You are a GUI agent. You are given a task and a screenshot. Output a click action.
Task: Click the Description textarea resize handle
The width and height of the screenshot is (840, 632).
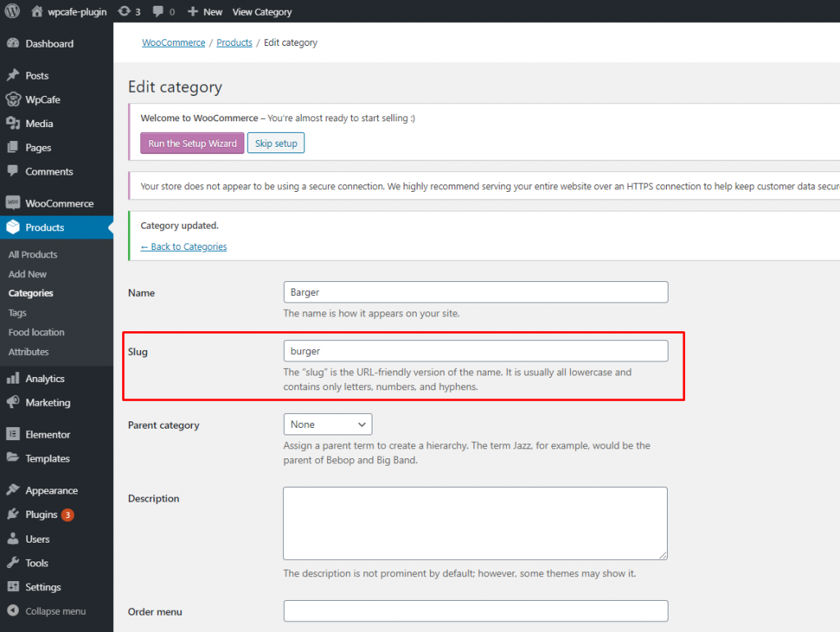[x=663, y=556]
